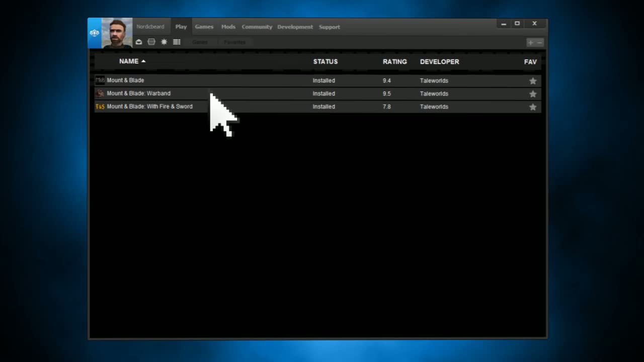Click the Mount & Blade game icon

(100, 80)
